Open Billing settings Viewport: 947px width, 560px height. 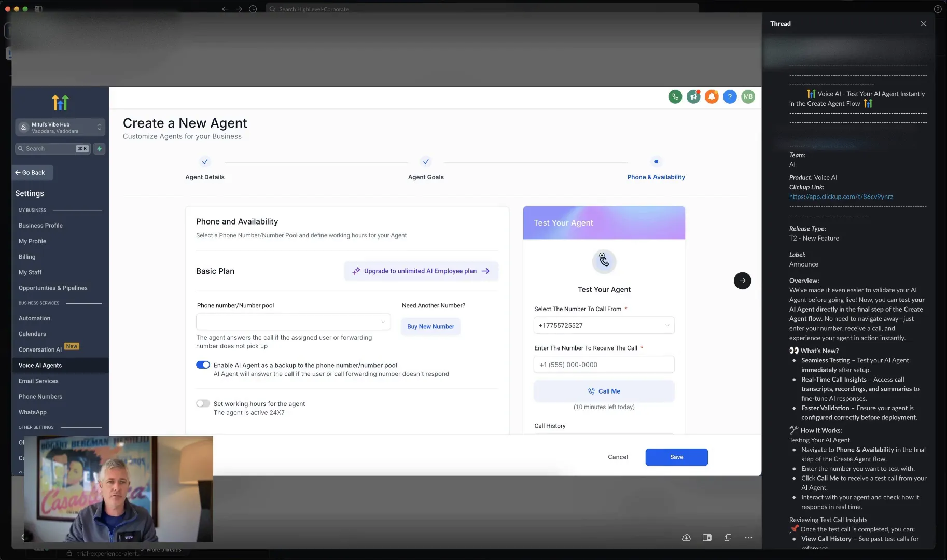tap(27, 257)
